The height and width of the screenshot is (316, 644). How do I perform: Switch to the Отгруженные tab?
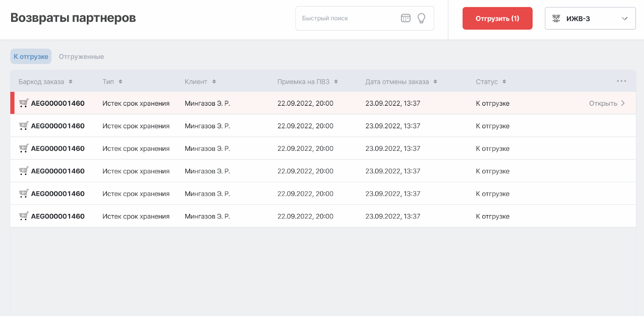(x=81, y=57)
